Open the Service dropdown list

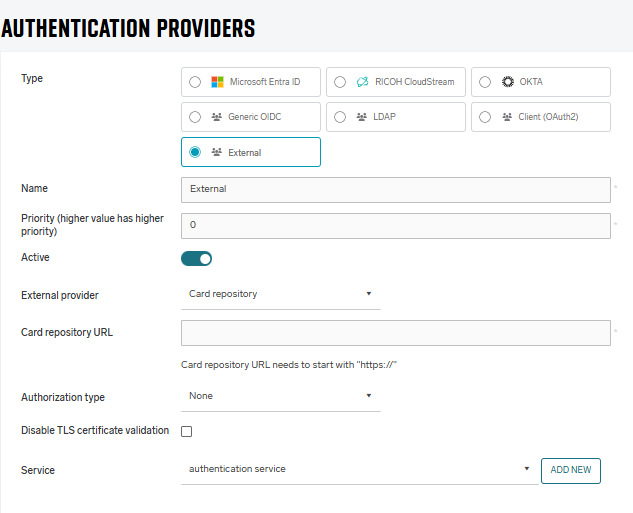coord(358,469)
